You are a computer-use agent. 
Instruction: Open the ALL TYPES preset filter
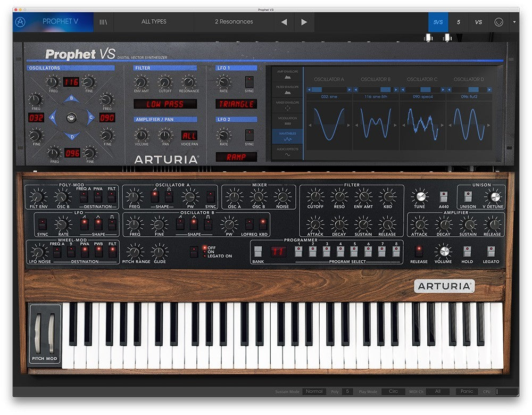(154, 22)
